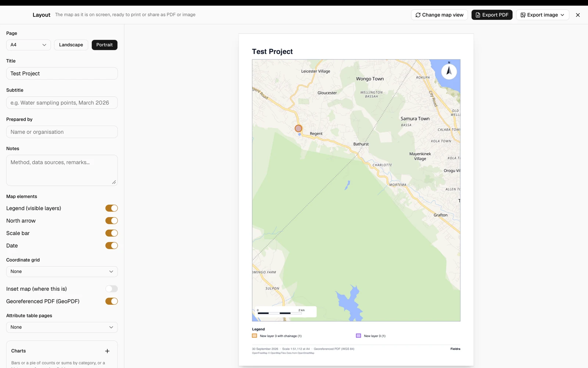
Task: Click the Test Project map heading
Action: (x=272, y=52)
